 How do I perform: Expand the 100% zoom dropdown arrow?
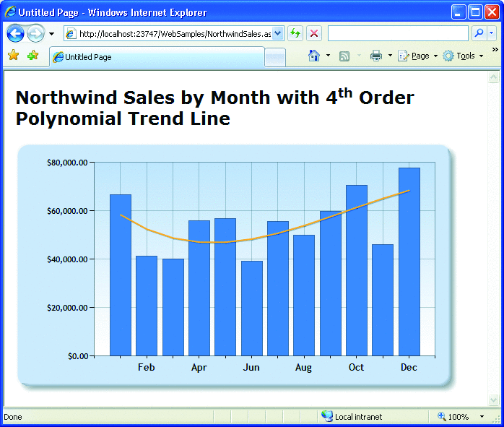click(482, 417)
